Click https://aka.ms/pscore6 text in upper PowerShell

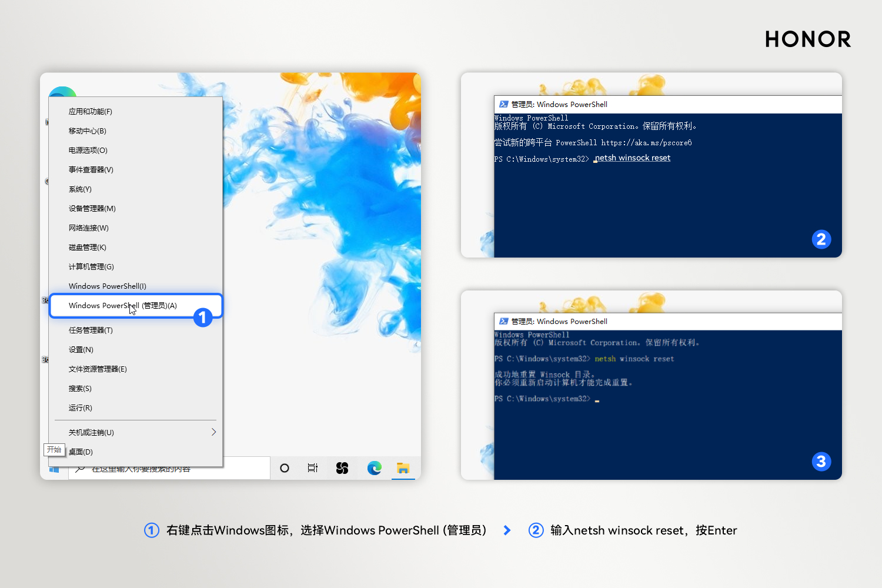(646, 142)
